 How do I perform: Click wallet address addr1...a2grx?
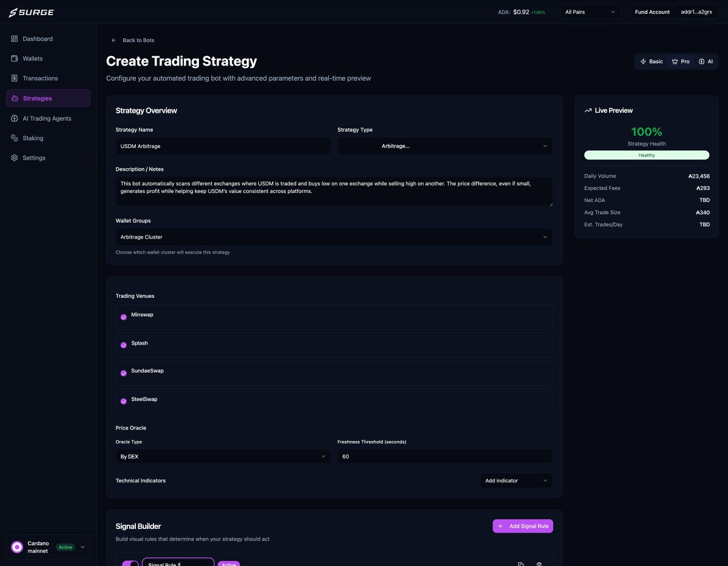[696, 12]
